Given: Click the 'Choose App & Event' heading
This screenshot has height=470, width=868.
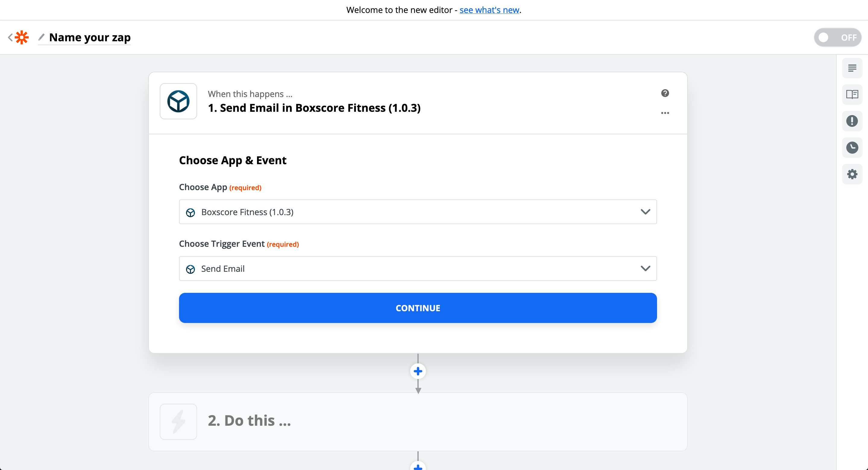Looking at the screenshot, I should 232,160.
